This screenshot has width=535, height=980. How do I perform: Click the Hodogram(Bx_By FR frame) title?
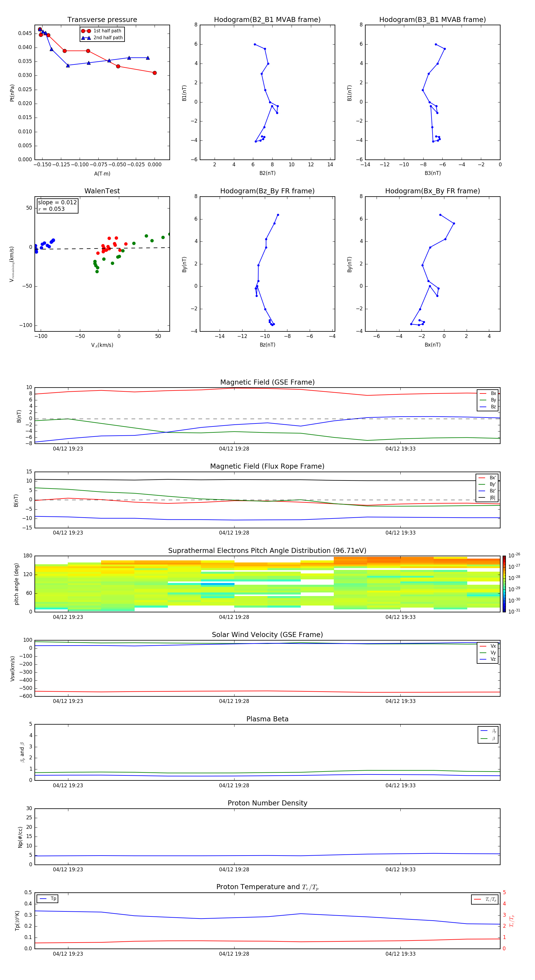point(432,191)
